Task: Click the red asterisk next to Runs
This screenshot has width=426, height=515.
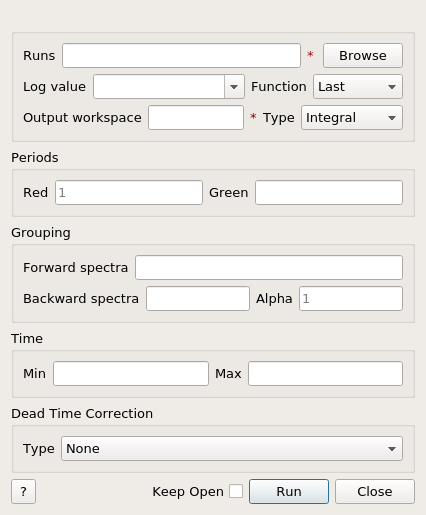Action: [x=310, y=54]
